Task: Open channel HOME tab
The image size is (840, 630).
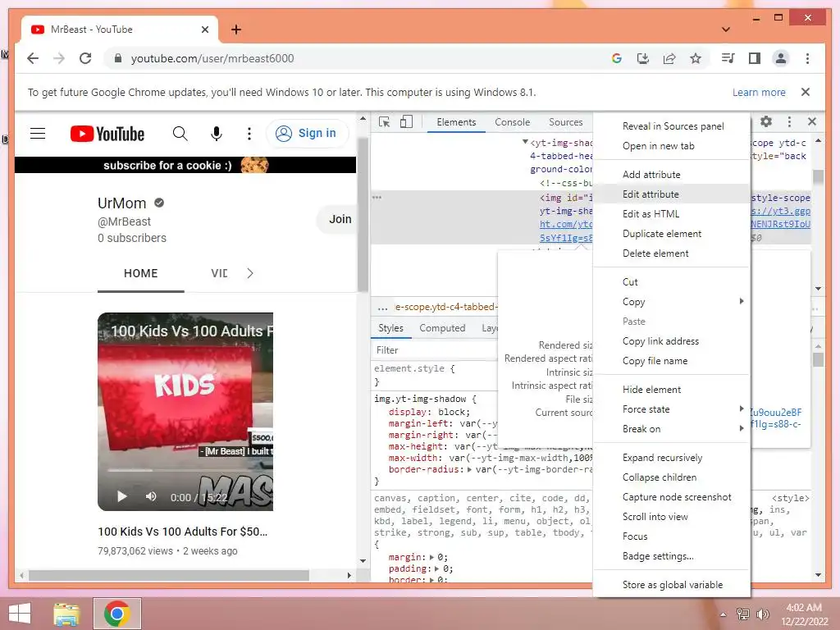Action: pyautogui.click(x=141, y=273)
